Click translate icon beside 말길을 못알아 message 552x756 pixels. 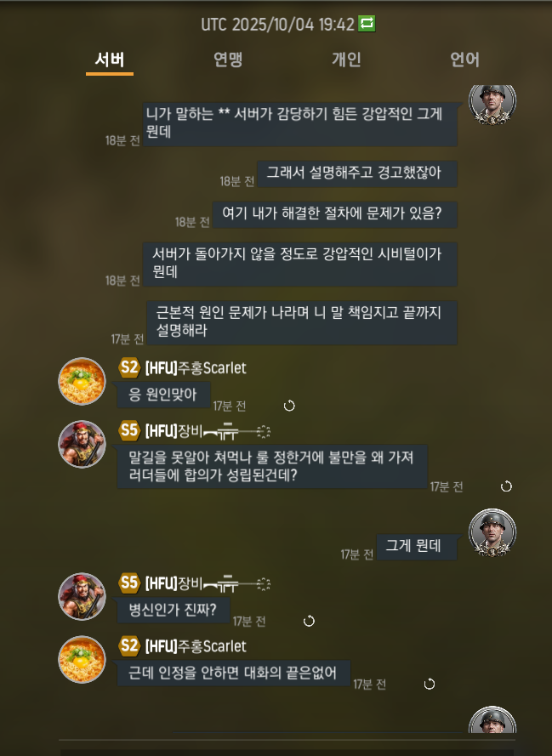pos(506,486)
